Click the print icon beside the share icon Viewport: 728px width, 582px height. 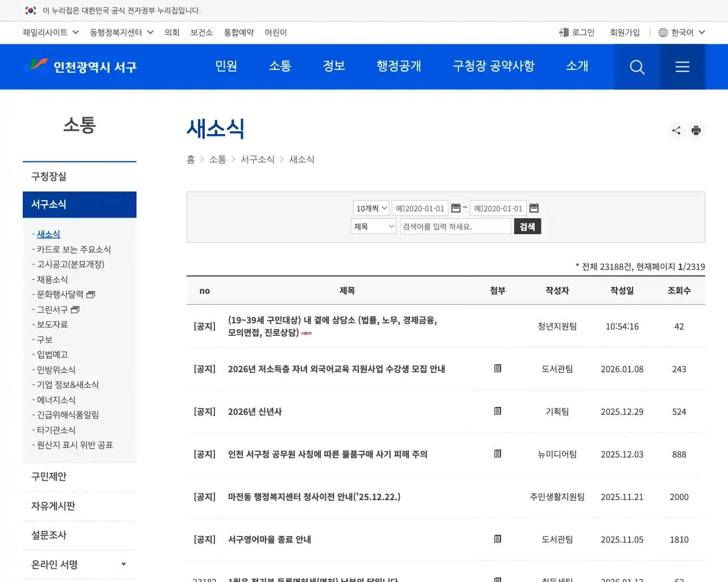(696, 130)
